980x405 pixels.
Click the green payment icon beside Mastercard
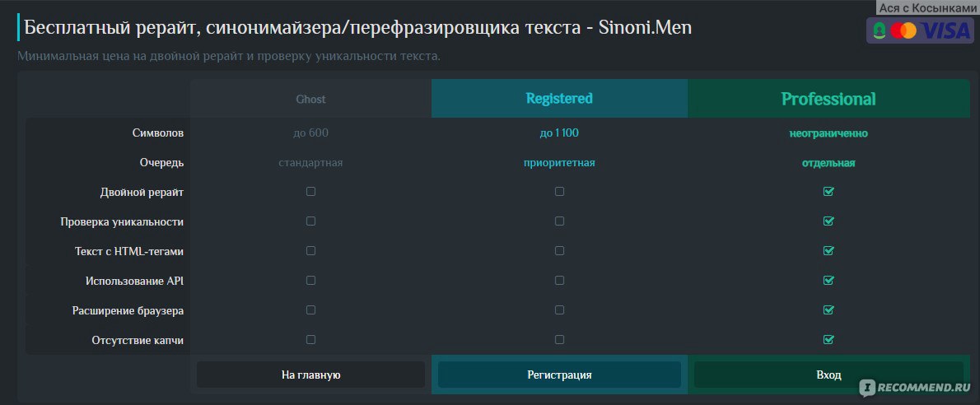[880, 30]
